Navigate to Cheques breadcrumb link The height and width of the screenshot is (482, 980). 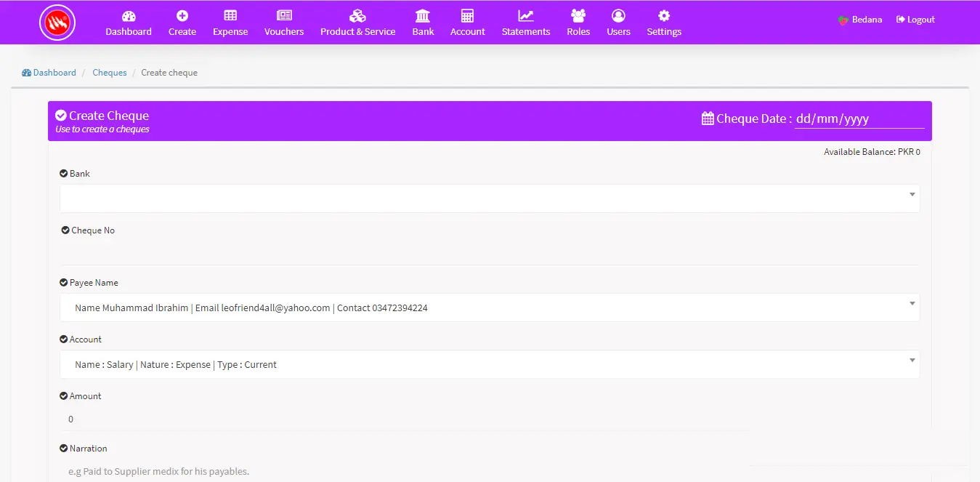coord(110,73)
